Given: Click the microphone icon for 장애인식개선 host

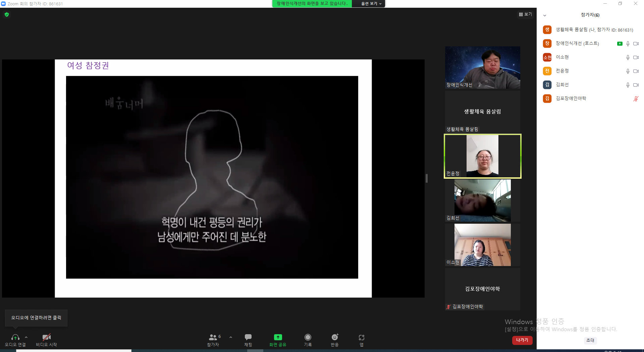Looking at the screenshot, I should [x=628, y=44].
